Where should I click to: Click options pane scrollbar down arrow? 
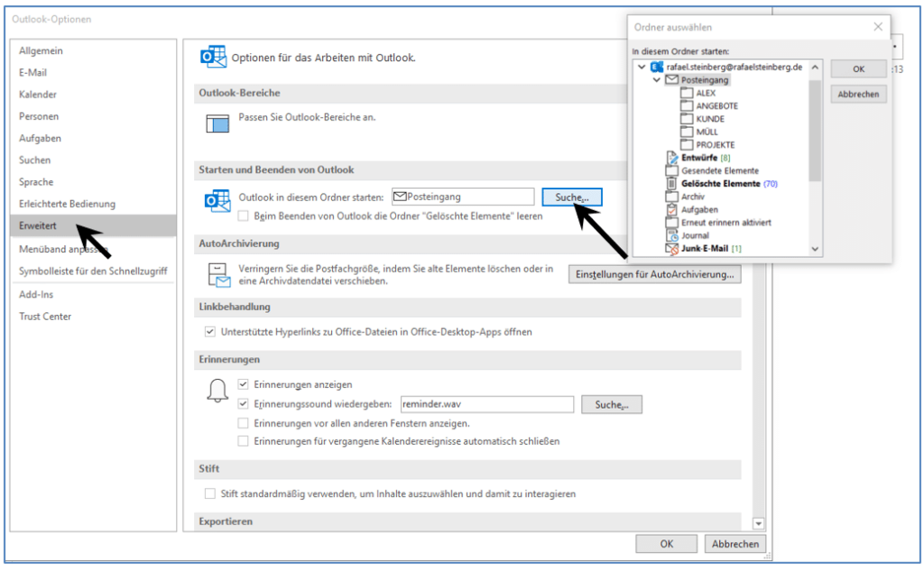pyautogui.click(x=759, y=523)
